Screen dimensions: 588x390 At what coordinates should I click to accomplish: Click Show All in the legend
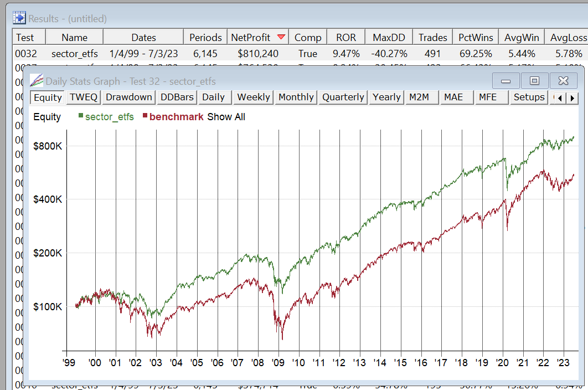[x=226, y=117]
